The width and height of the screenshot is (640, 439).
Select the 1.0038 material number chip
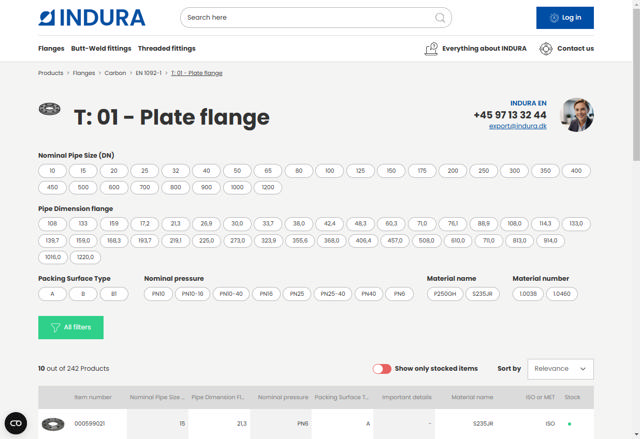coord(528,294)
